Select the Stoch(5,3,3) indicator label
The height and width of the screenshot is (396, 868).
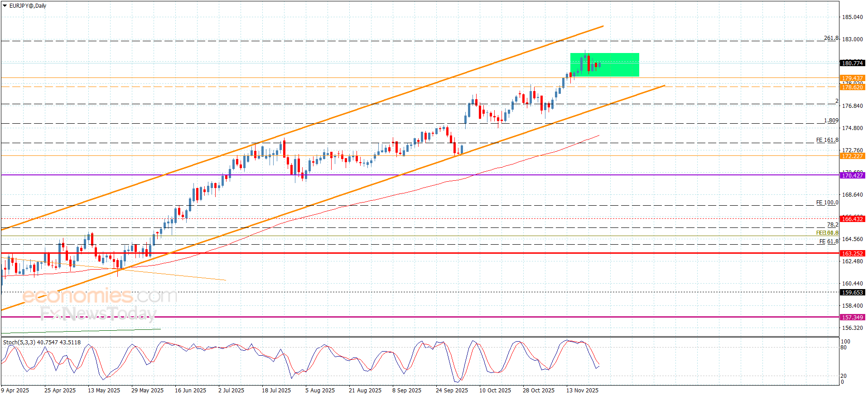coord(42,343)
